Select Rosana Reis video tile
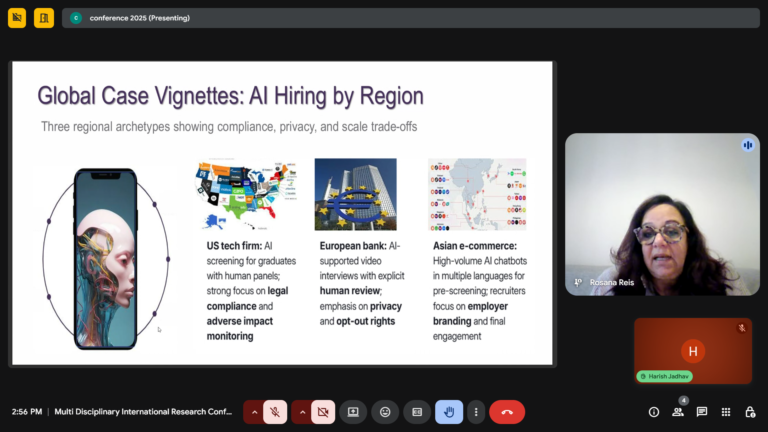This screenshot has width=768, height=432. click(661, 214)
